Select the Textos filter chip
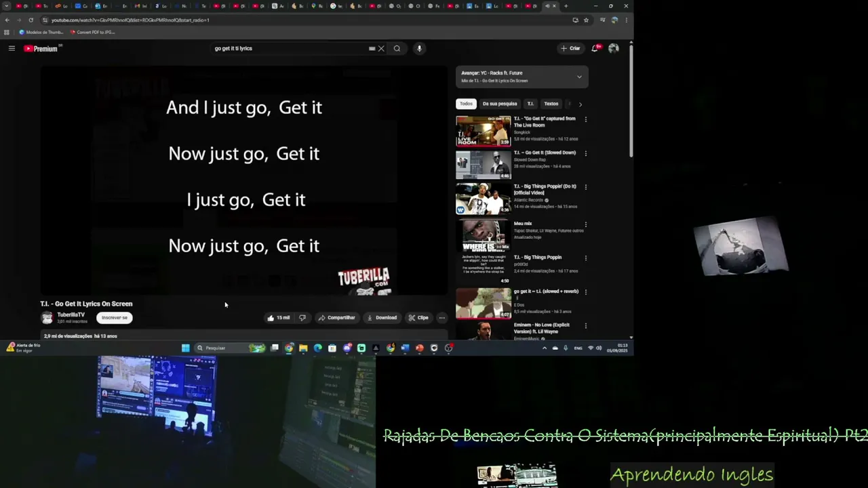The image size is (868, 488). 551,104
